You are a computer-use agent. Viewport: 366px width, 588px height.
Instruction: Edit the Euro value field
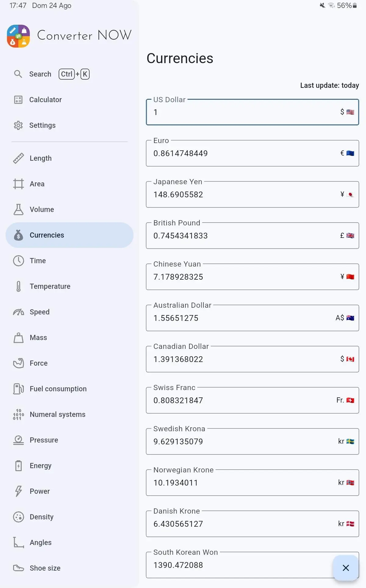253,153
